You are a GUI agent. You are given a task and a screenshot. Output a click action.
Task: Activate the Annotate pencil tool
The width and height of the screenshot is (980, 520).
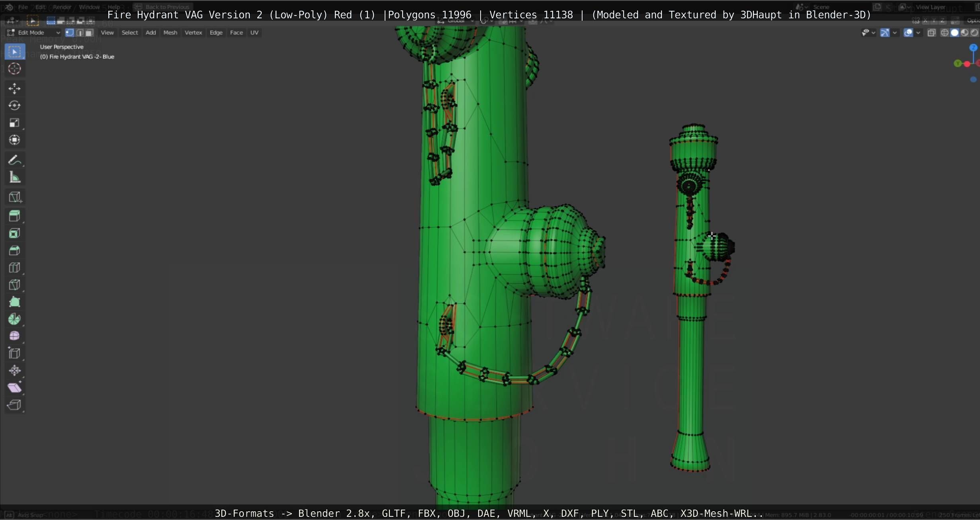15,160
